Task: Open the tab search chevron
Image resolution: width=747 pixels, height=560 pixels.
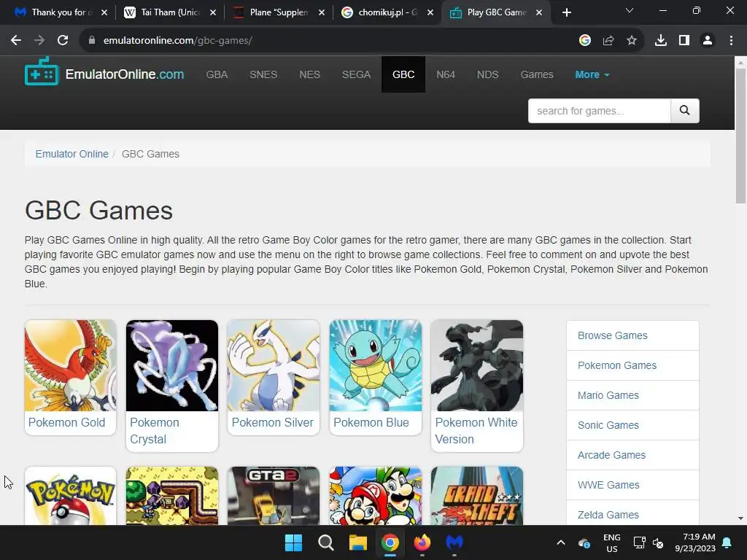Action: (630, 10)
